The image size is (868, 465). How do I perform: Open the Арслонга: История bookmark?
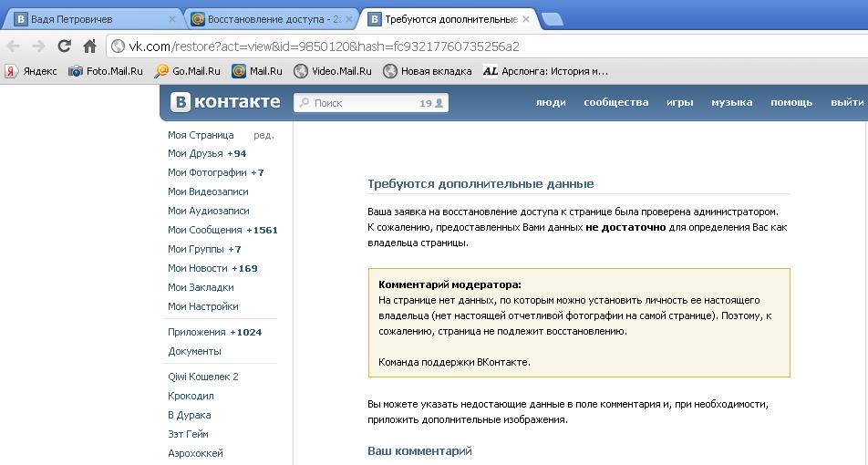[545, 71]
